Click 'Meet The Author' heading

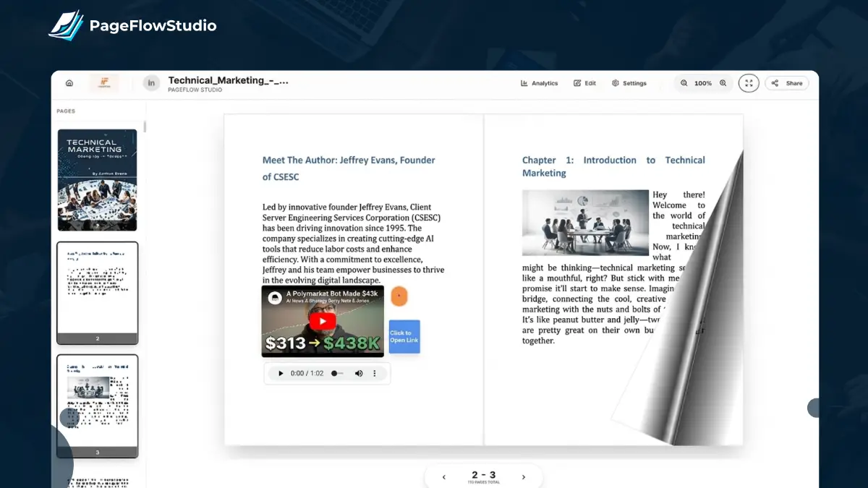(349, 168)
